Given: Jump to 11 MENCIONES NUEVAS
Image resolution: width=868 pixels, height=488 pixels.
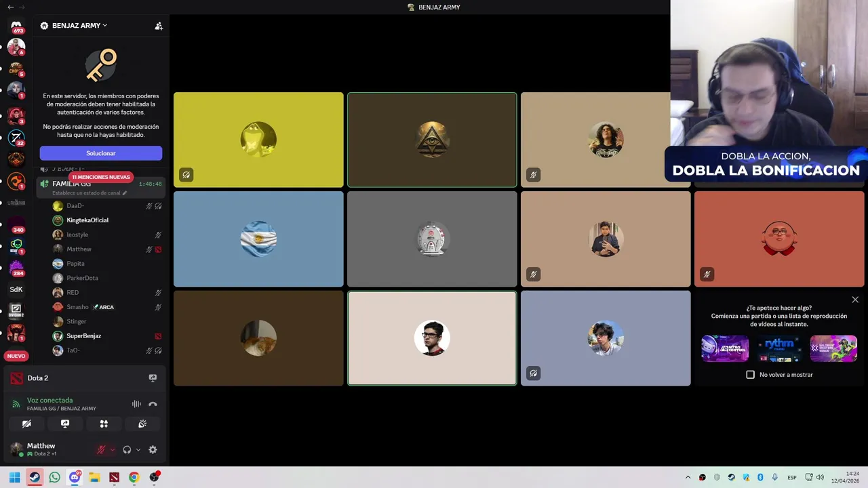Looking at the screenshot, I should coord(101,177).
